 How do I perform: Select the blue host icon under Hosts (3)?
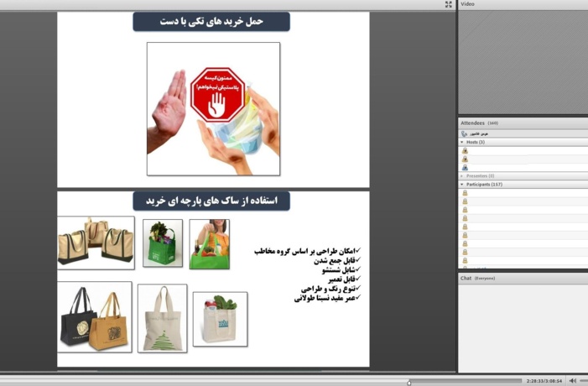(x=465, y=167)
